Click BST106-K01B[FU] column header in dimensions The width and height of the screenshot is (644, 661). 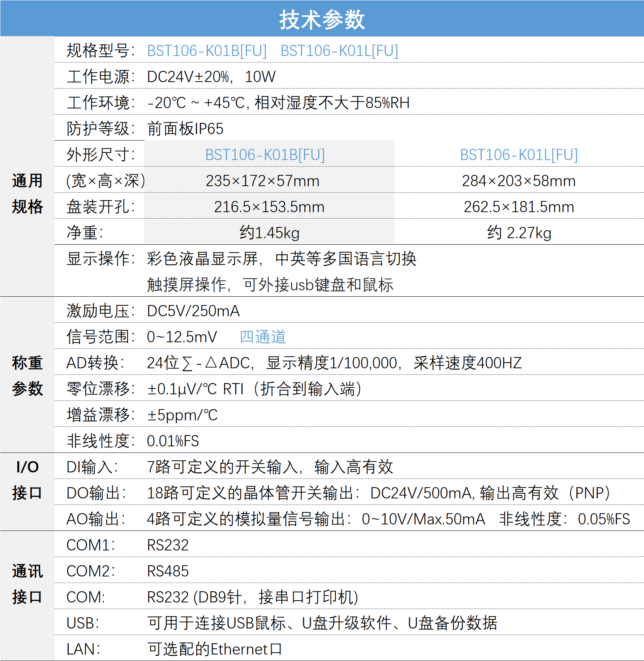tap(265, 155)
